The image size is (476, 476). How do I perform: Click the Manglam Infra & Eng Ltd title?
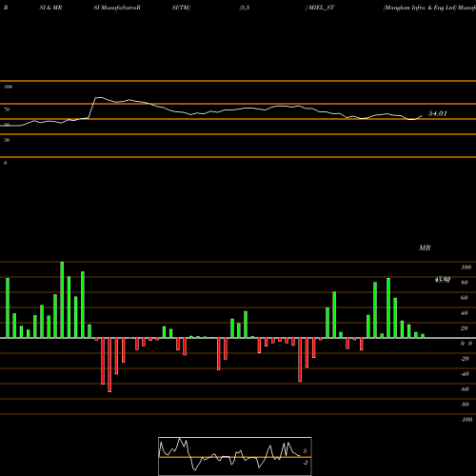point(420,8)
